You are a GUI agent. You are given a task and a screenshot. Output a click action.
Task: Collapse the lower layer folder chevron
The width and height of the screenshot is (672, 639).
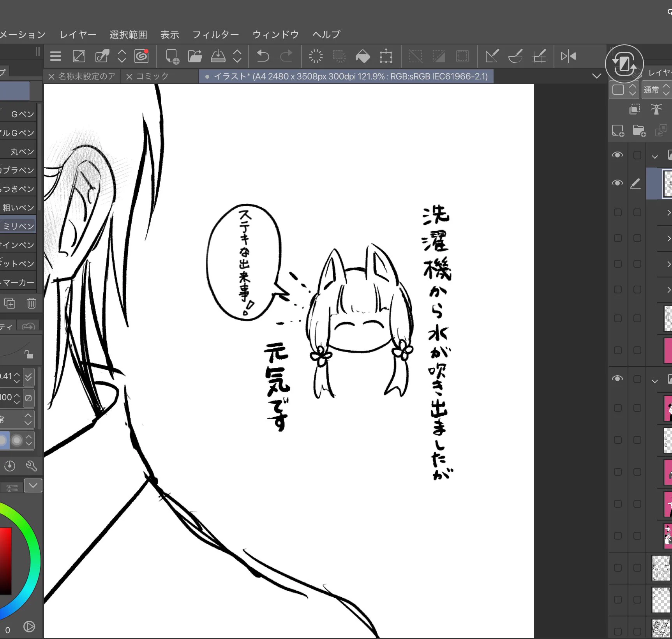655,381
